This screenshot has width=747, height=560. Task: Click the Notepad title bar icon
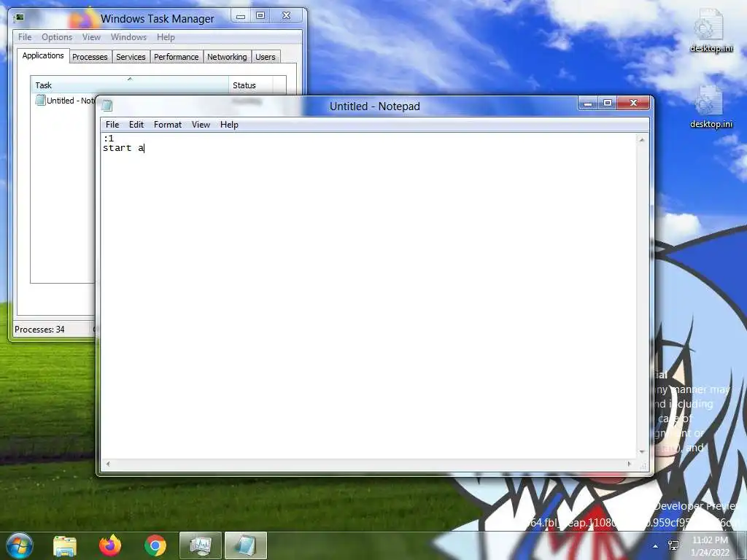click(107, 106)
